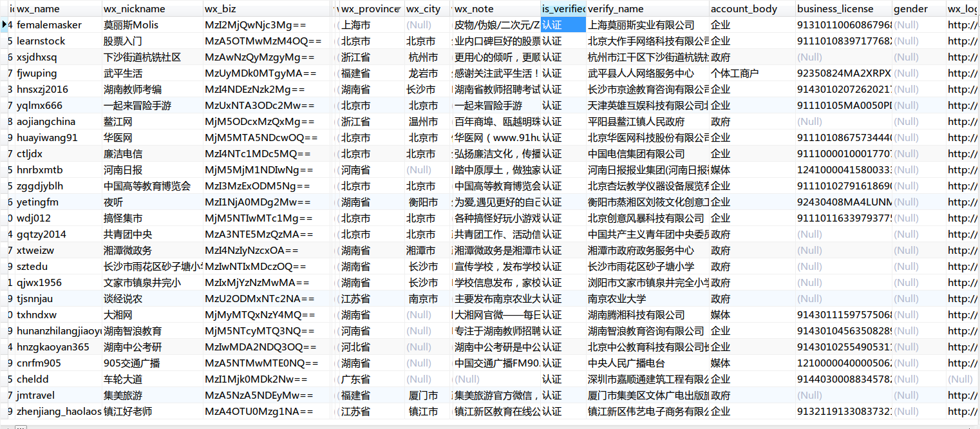This screenshot has width=980, height=429.
Task: Select the wdj012 wx_name cell
Action: point(57,218)
